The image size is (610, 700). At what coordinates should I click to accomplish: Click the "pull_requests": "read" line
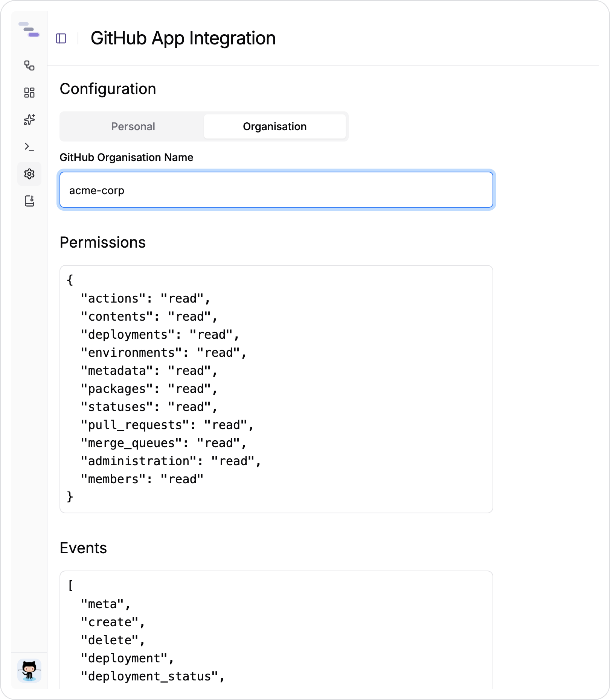(x=167, y=425)
